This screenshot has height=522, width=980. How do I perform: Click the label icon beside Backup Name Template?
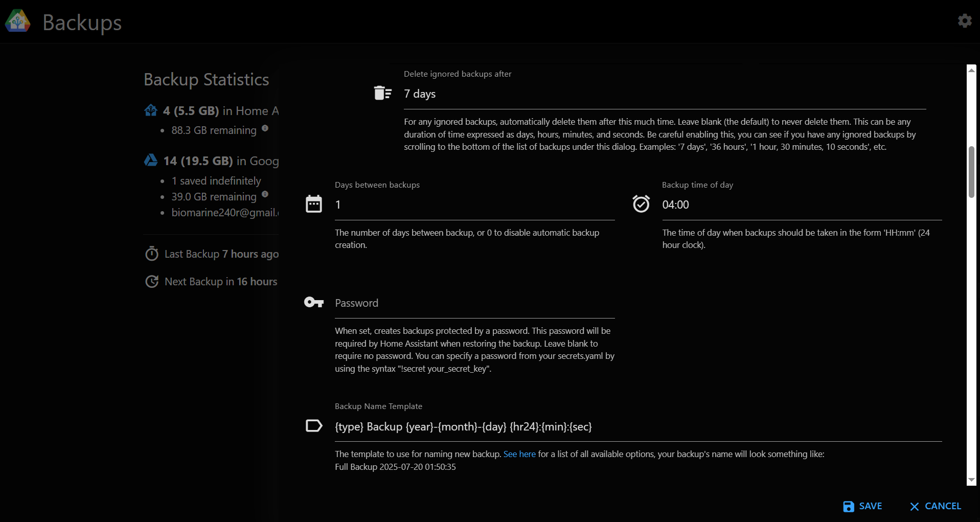(x=313, y=426)
